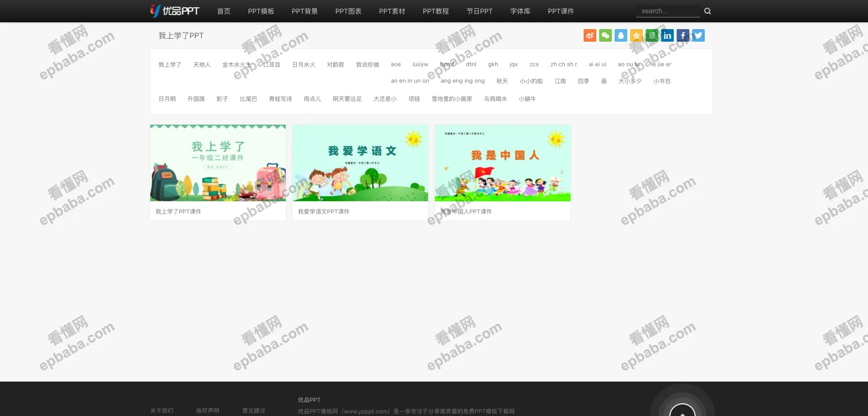This screenshot has height=416, width=868.
Task: Share page via WeChat icon
Action: point(605,35)
